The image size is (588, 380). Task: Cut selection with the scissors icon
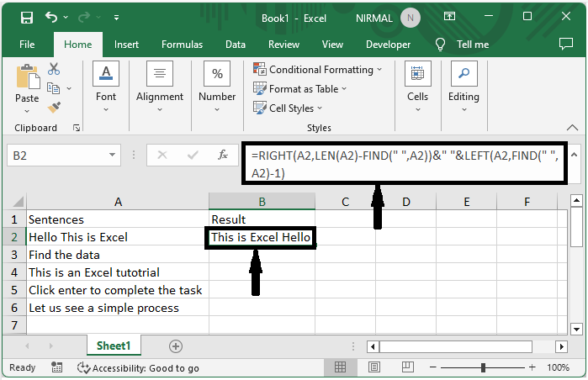54,69
